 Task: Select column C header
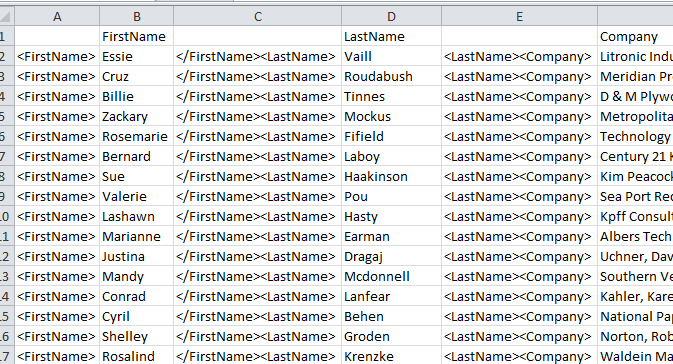(x=258, y=16)
